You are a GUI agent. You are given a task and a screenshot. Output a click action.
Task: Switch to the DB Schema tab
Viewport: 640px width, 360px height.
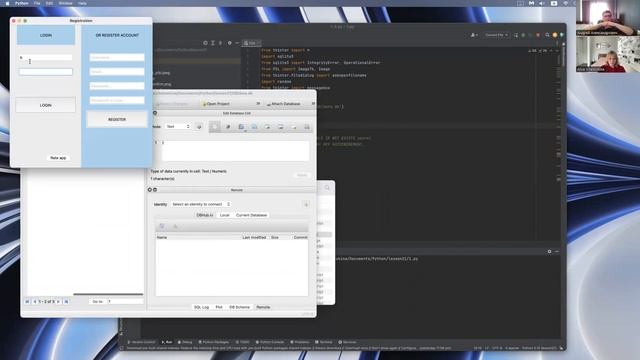[x=239, y=307]
